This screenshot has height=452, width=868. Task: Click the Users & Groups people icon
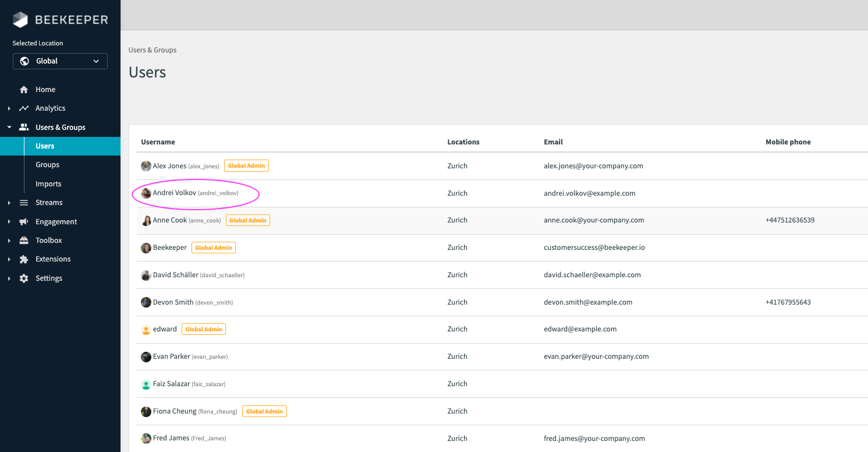pos(23,126)
